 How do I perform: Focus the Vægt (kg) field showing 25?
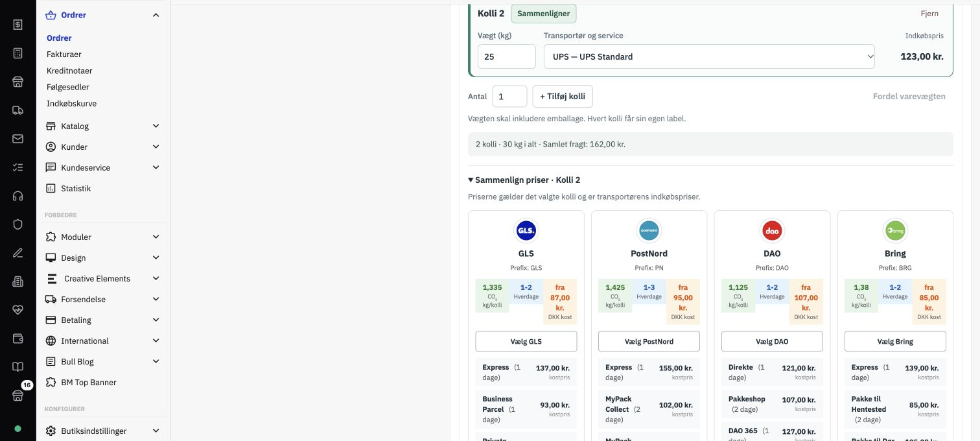(507, 56)
